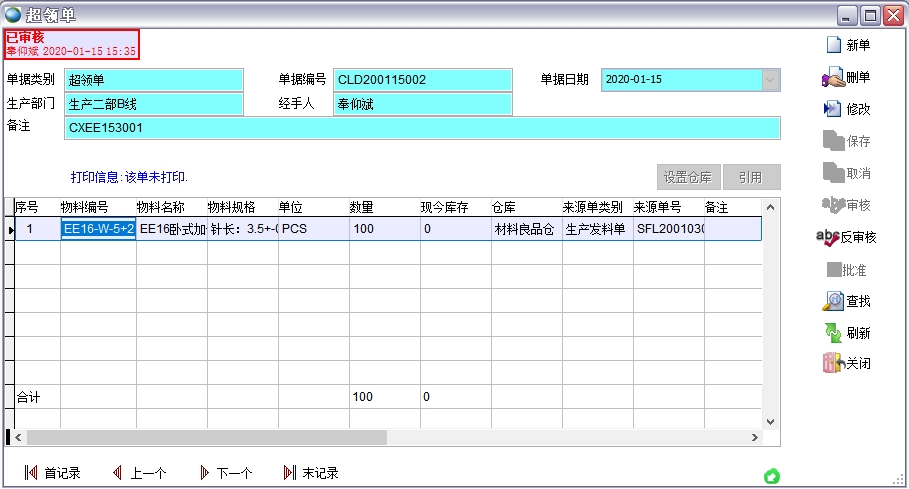Click the horizontal scrollbar right arrow
909x489 pixels.
click(755, 438)
